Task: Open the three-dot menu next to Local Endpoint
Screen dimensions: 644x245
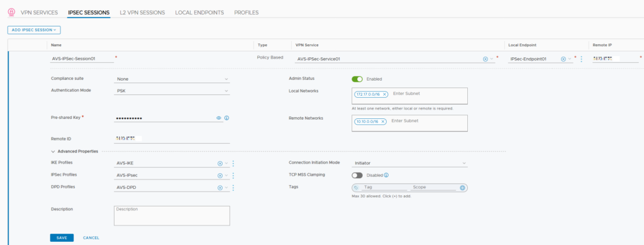Action: click(x=581, y=59)
